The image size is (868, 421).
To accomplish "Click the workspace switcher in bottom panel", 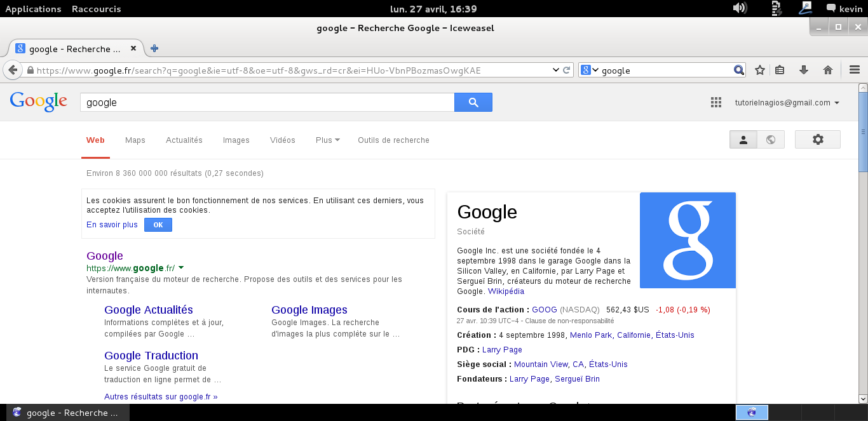I will (x=752, y=413).
